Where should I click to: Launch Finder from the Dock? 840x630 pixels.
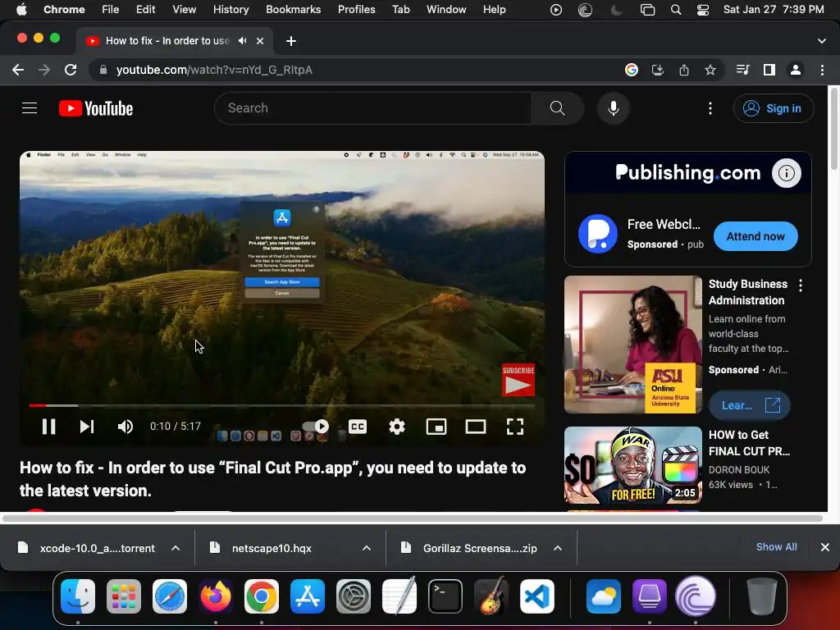coord(78,596)
